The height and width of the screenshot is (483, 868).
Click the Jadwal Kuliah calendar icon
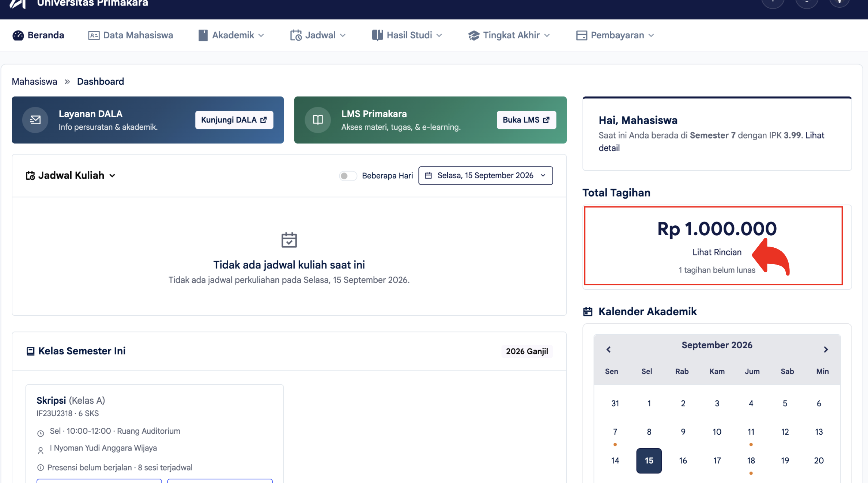30,176
